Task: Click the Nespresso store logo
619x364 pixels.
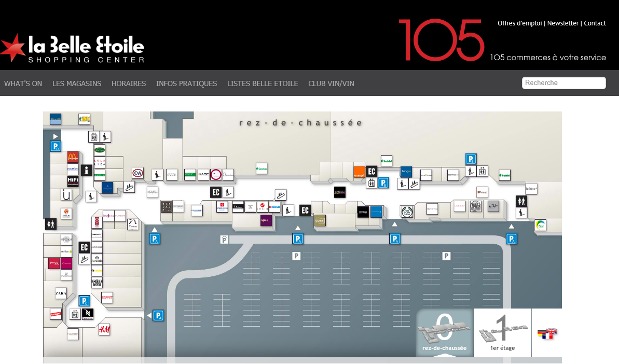Action: point(88,314)
